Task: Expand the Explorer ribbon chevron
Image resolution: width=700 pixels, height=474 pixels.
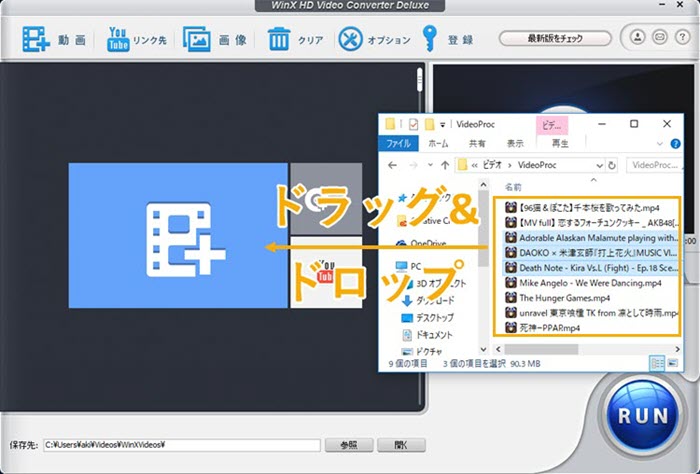Action: tap(659, 144)
